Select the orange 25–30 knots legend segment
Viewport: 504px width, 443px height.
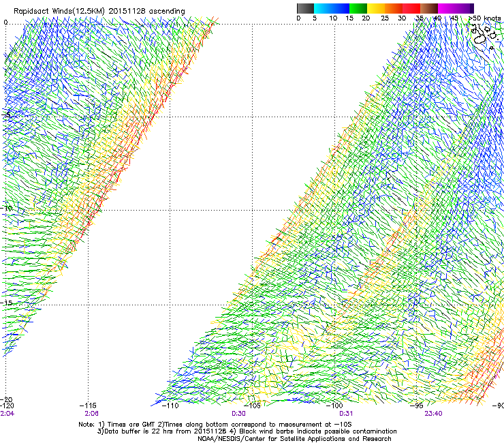(394, 8)
